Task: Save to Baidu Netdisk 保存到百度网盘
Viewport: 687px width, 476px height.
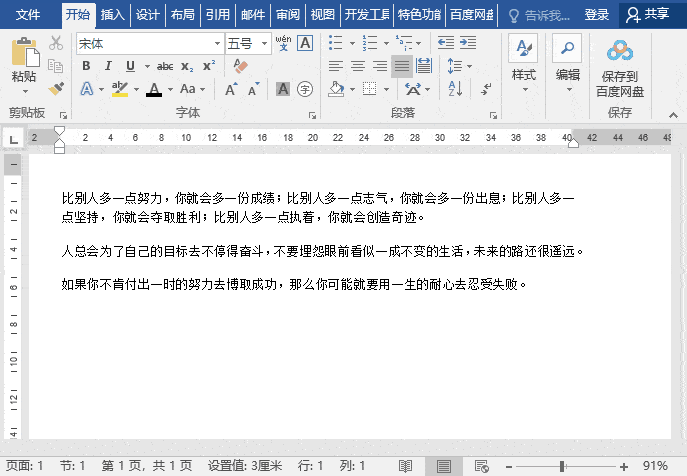Action: [620, 68]
